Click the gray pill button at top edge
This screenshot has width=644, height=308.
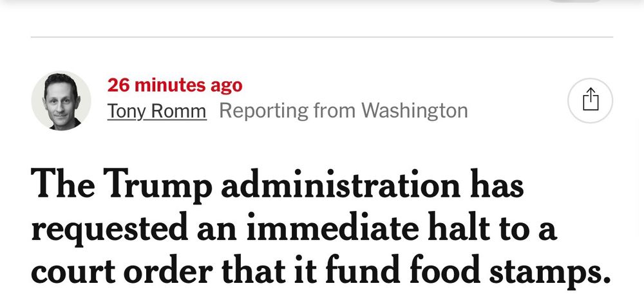point(574,1)
